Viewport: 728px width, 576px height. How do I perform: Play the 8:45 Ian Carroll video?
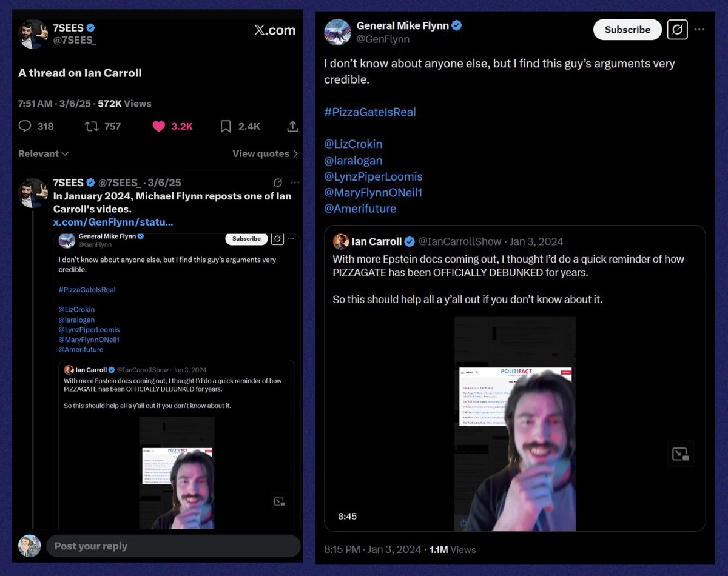click(514, 423)
